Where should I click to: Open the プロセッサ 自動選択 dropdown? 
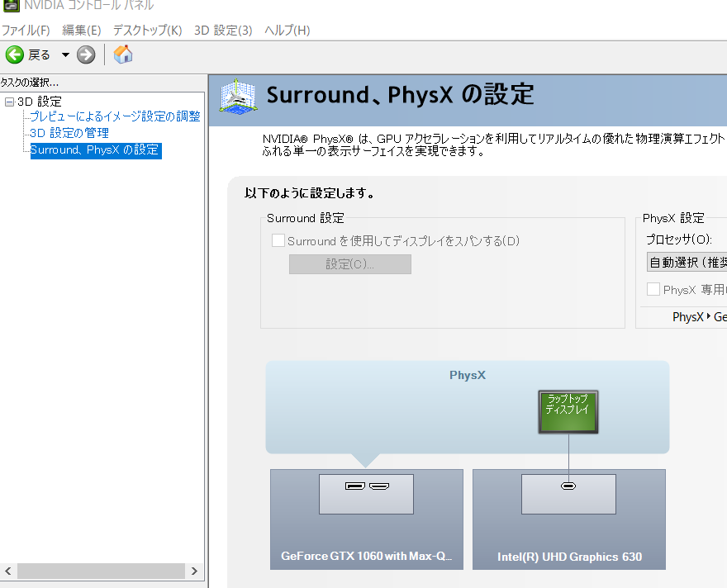pyautogui.click(x=687, y=263)
